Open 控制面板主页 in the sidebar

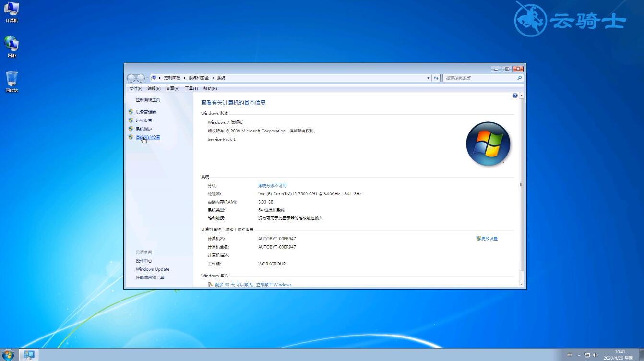pyautogui.click(x=148, y=100)
